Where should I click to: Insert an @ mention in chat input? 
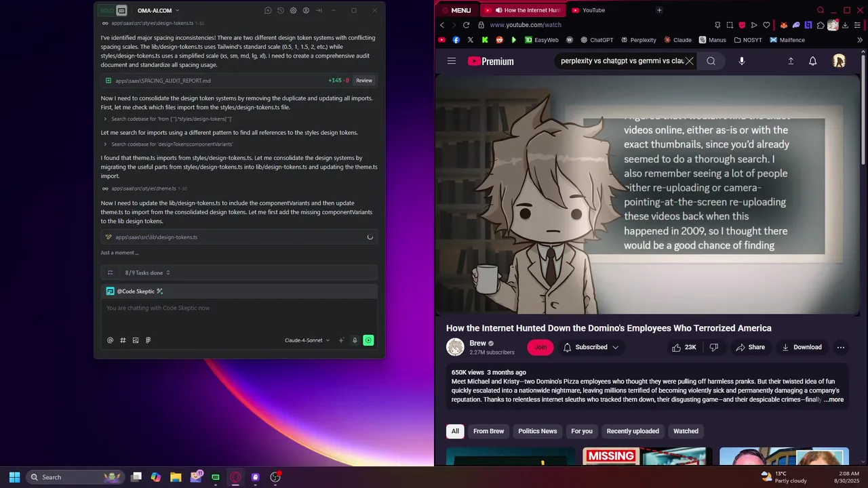110,340
